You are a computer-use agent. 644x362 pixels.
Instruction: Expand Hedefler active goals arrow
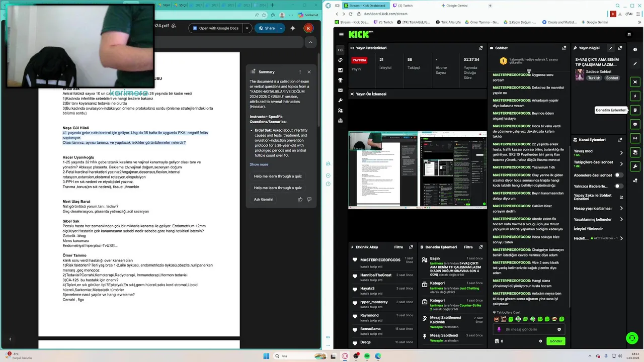[x=621, y=238]
